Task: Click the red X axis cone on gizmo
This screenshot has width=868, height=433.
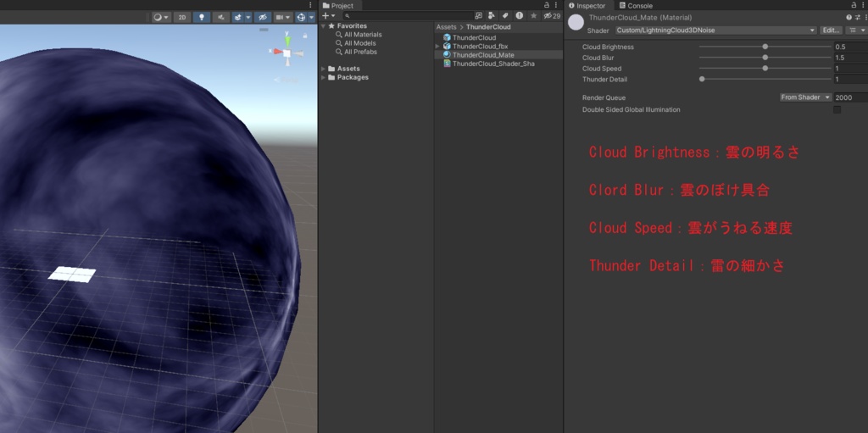Action: (276, 52)
